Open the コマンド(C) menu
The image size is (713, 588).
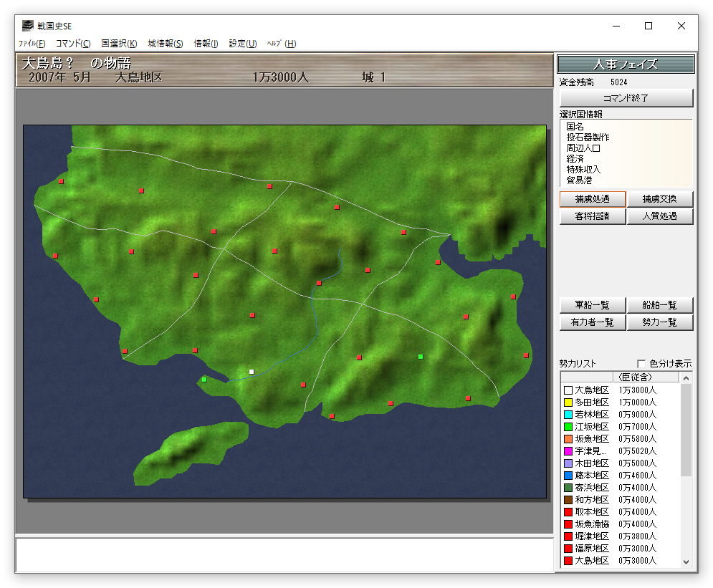73,44
